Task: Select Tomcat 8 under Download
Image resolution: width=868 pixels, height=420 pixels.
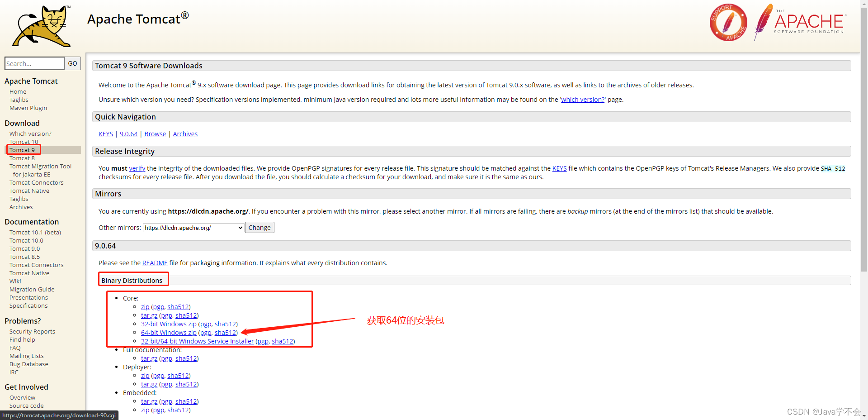Action: 22,158
